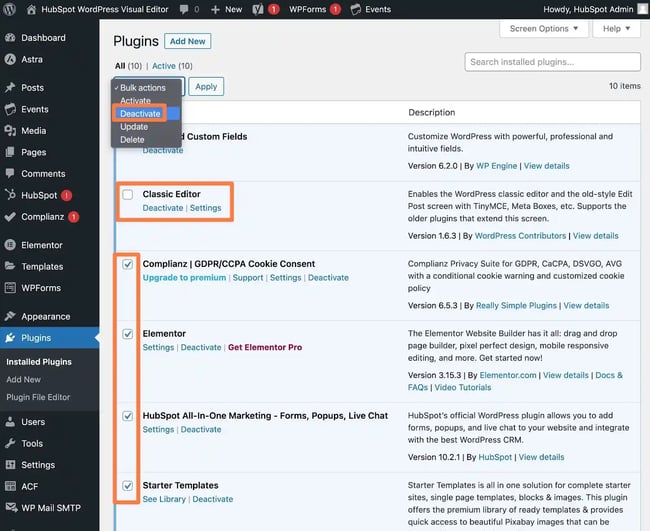Open See Library link for Starter Templates
The width and height of the screenshot is (650, 531).
coord(164,499)
